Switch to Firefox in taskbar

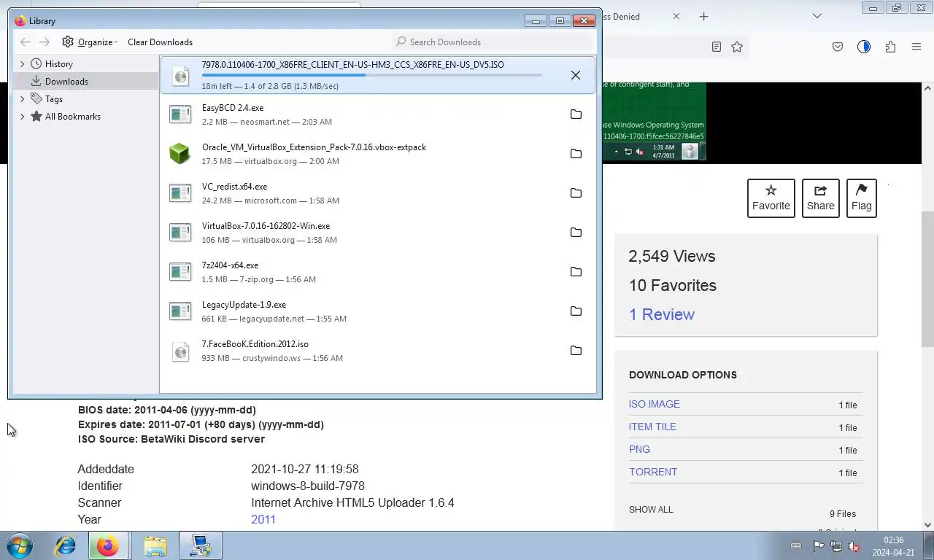[109, 545]
